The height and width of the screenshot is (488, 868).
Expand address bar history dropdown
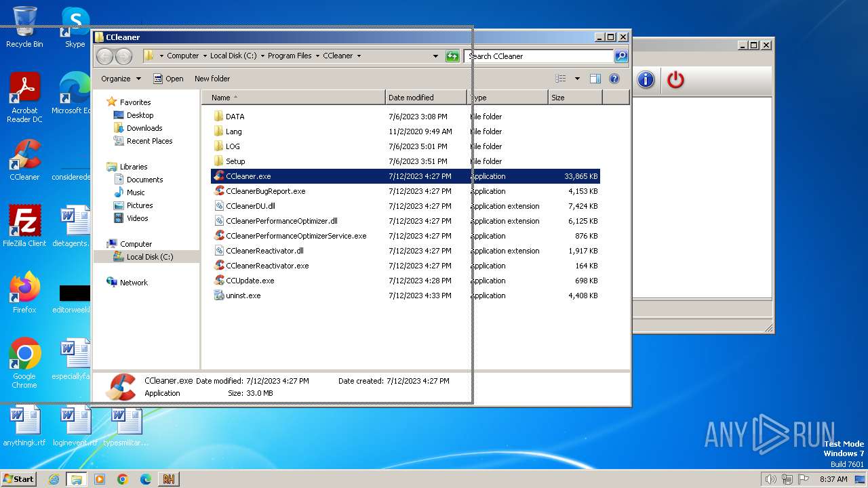point(435,56)
